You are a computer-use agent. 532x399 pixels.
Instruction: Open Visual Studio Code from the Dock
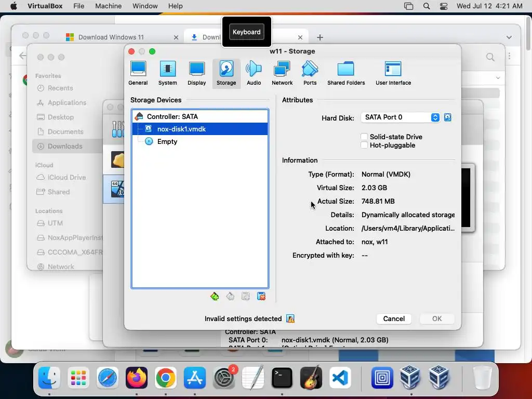pyautogui.click(x=340, y=378)
